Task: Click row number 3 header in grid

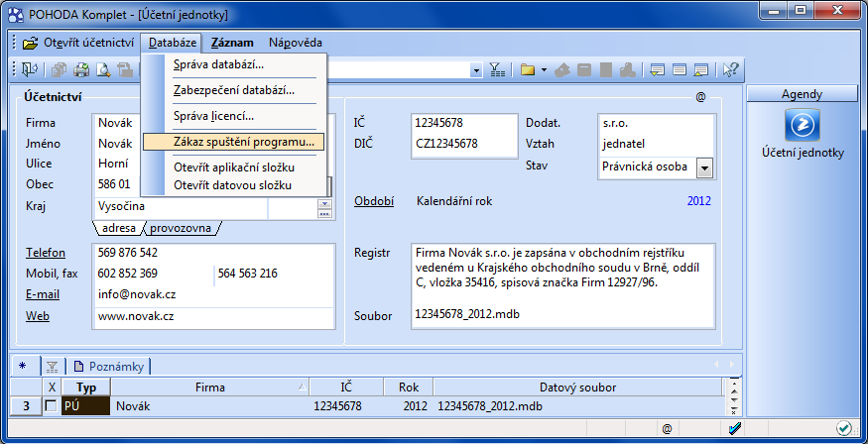Action: click(26, 406)
